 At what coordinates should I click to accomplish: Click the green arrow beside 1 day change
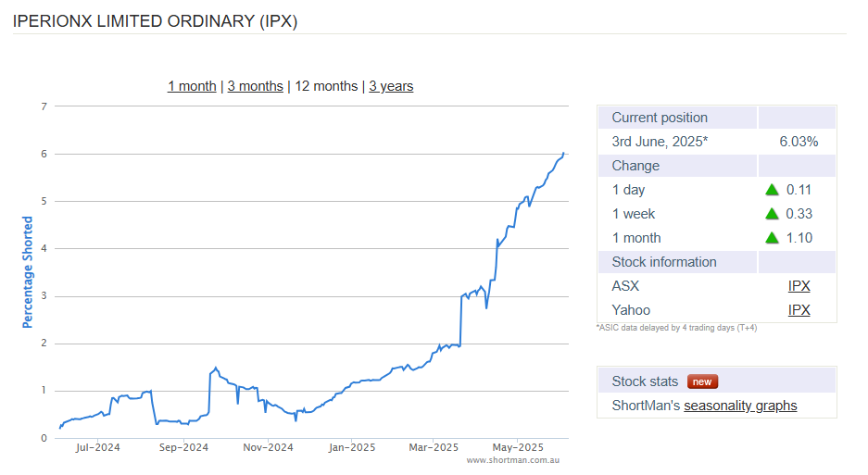(772, 190)
